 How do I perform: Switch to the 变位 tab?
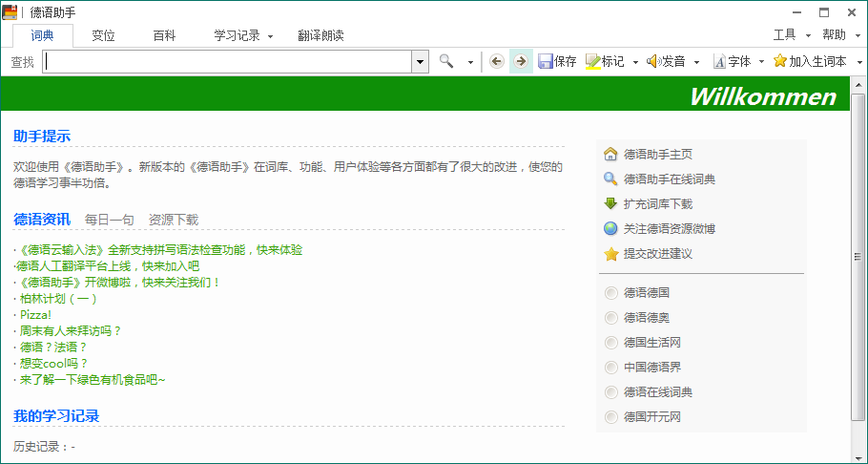pyautogui.click(x=103, y=35)
